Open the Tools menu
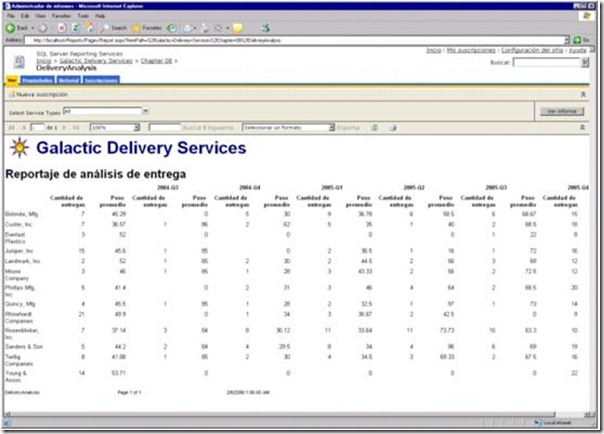The height and width of the screenshot is (434, 604). [83, 16]
